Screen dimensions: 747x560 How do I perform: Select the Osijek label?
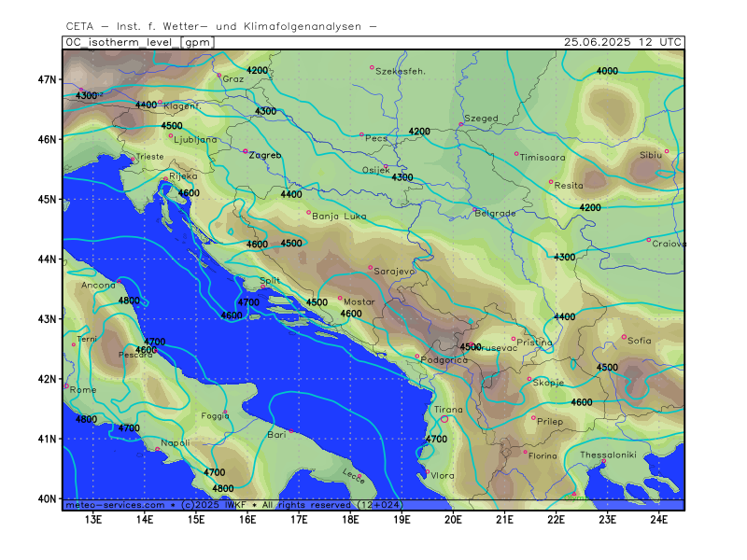[x=376, y=171]
